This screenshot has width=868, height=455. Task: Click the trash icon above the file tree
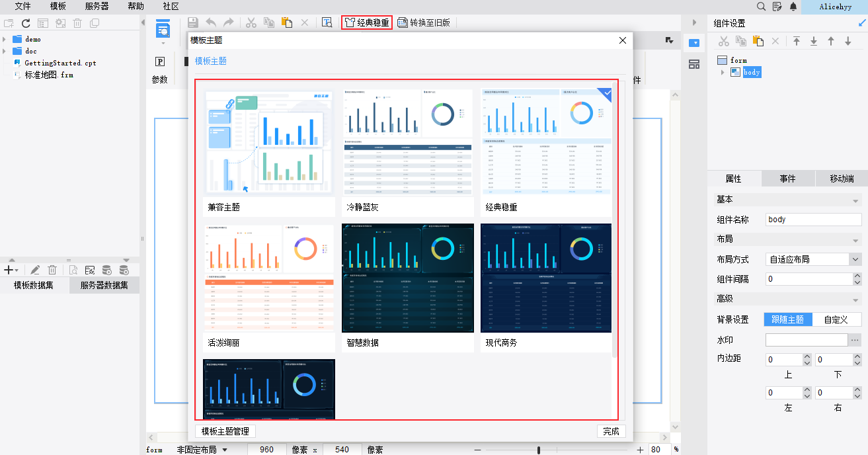pyautogui.click(x=77, y=23)
